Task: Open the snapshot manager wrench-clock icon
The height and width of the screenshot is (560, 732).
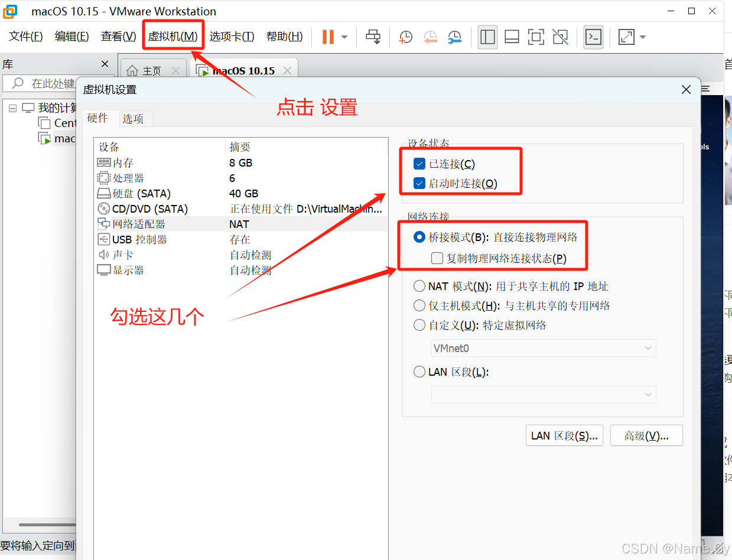Action: pos(454,37)
